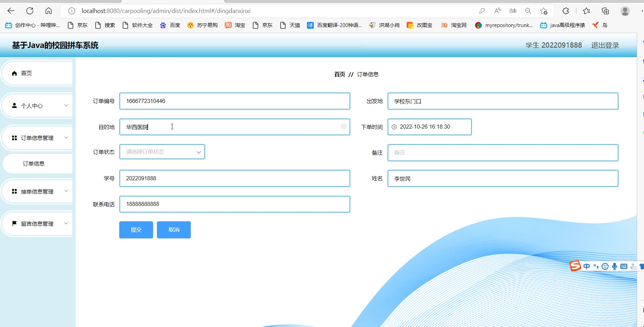Open the java高级程序猿 bookmark
Viewport: 644px width, 327px height.
pyautogui.click(x=562, y=25)
